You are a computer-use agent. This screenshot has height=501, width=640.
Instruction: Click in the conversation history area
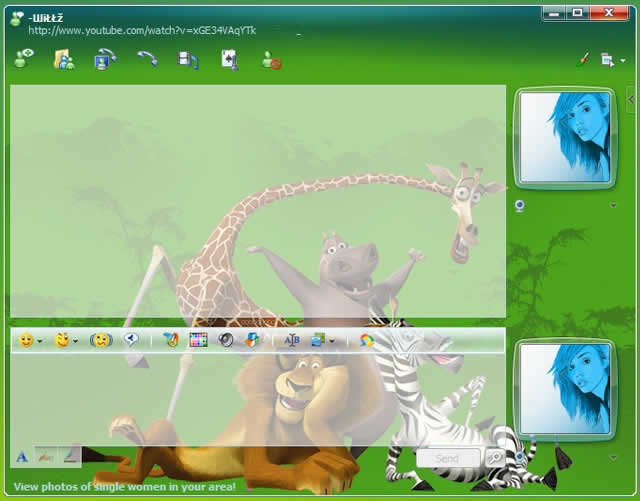click(258, 201)
